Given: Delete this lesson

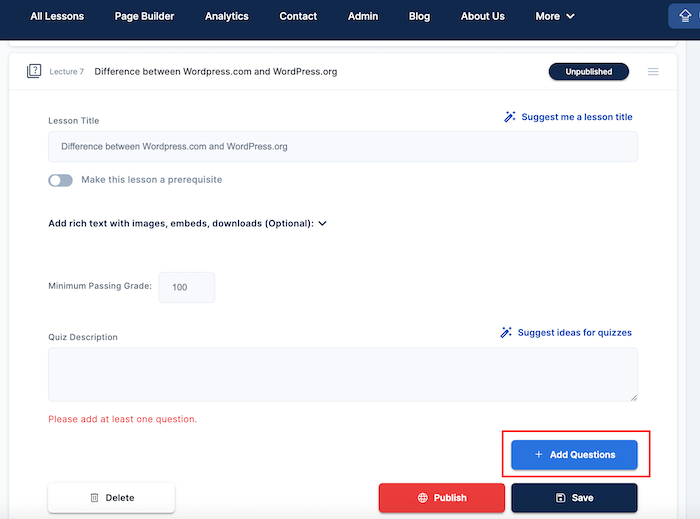Looking at the screenshot, I should 112,498.
